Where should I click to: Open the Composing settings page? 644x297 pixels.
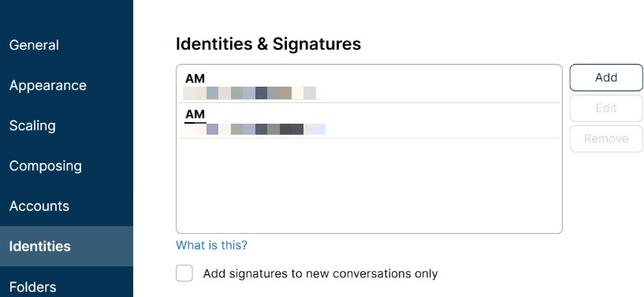tap(45, 165)
